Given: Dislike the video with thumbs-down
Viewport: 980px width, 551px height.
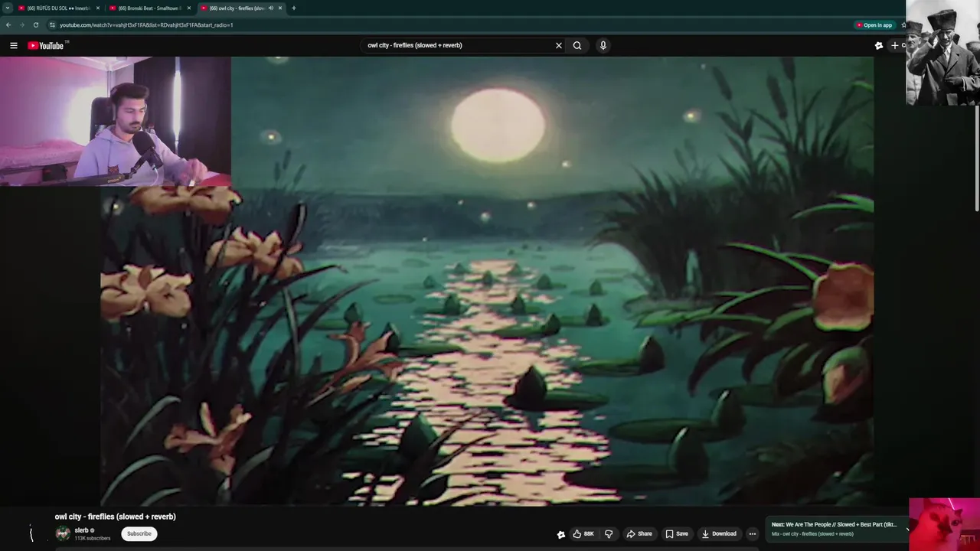Looking at the screenshot, I should [x=609, y=533].
